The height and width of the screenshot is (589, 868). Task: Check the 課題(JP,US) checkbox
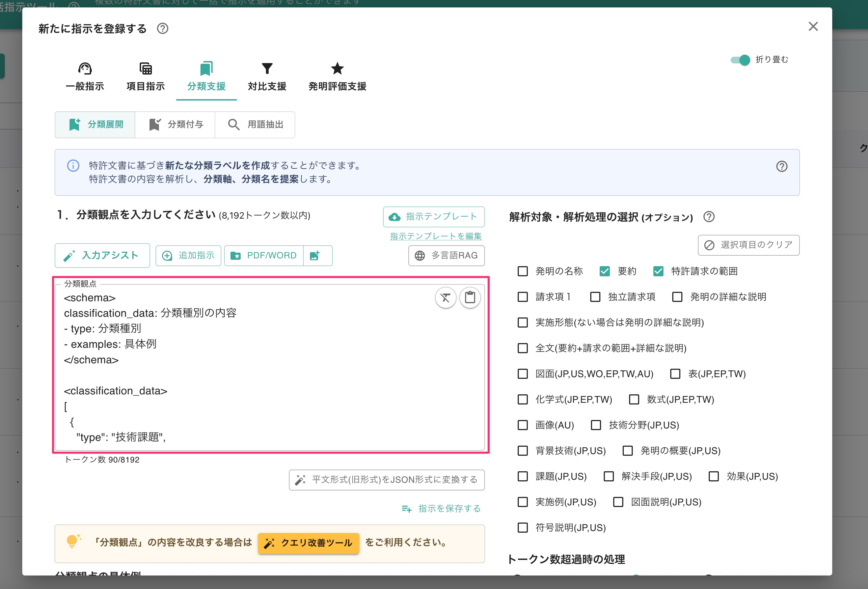(522, 477)
